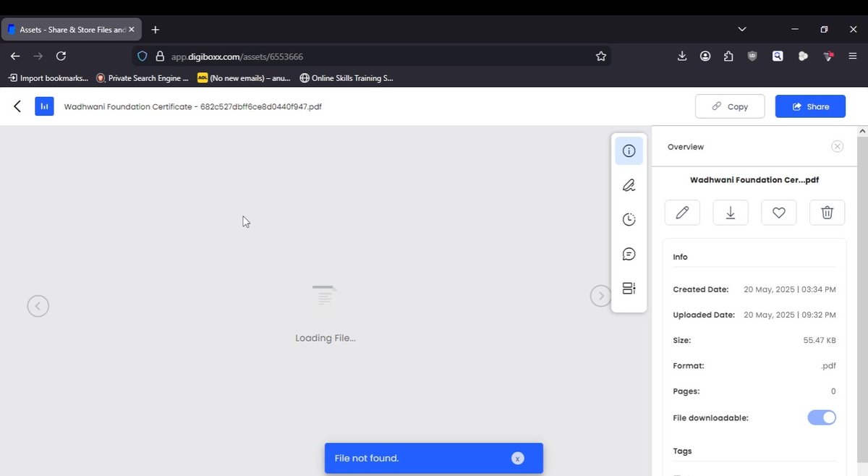Download the file using Overview download icon
This screenshot has height=476, width=868.
(731, 213)
